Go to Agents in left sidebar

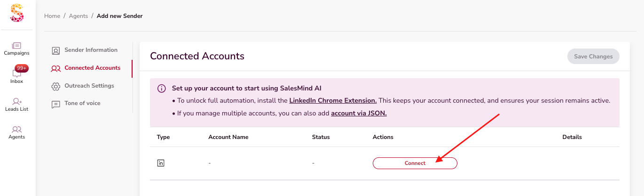click(17, 129)
